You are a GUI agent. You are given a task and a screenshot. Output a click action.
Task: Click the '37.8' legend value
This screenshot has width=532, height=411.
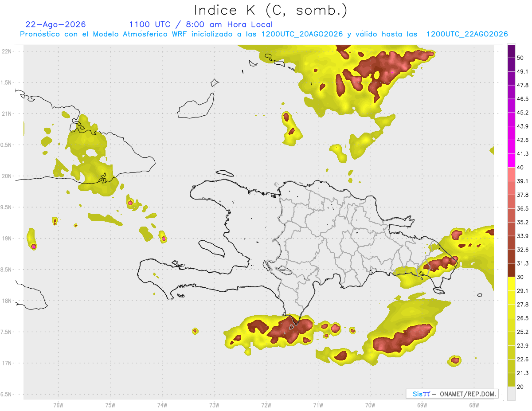[x=523, y=195]
